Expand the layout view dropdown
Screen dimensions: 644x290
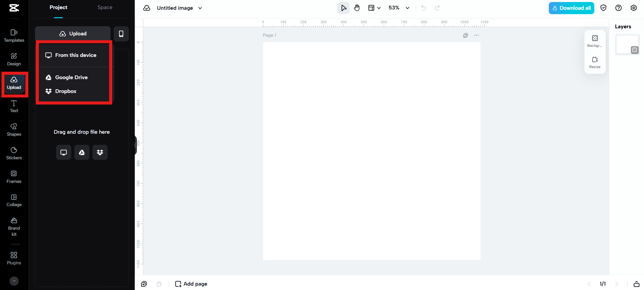[374, 8]
